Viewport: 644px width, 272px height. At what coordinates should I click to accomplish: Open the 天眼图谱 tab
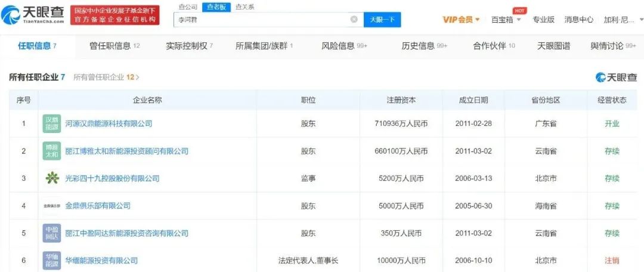(553, 46)
